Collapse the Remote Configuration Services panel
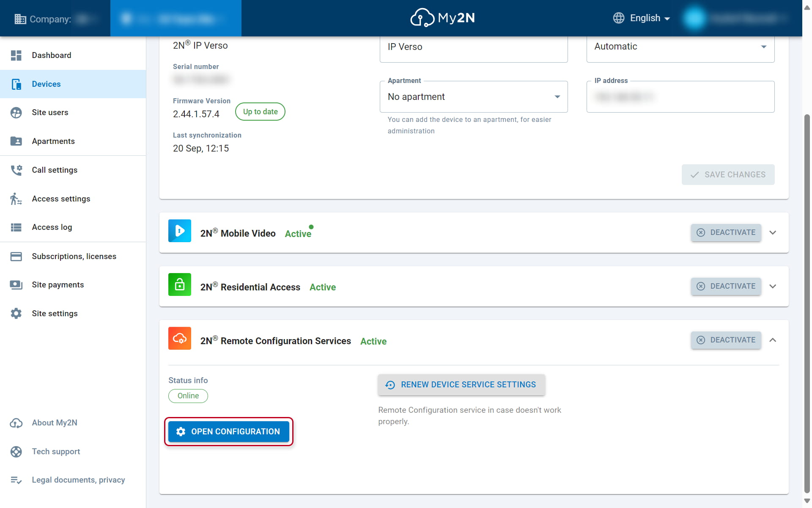Screen dimensions: 812x508 coord(773,340)
